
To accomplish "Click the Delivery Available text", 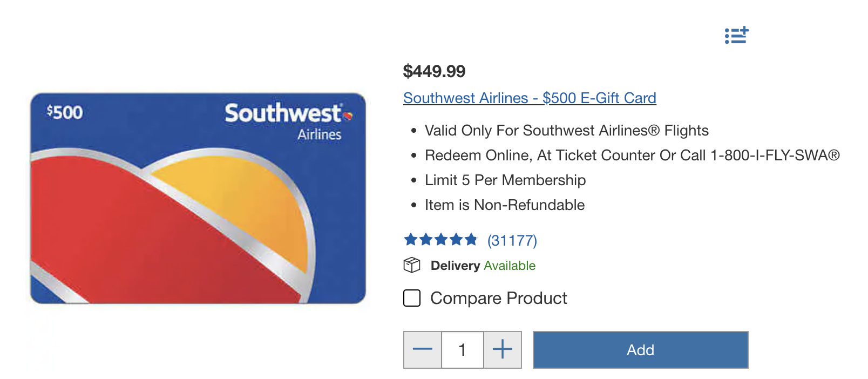I will pos(483,266).
